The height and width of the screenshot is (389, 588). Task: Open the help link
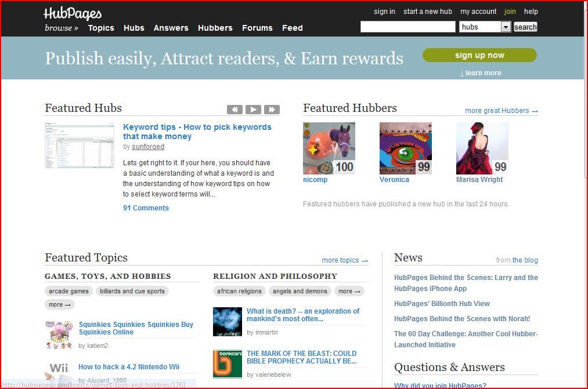coord(531,12)
